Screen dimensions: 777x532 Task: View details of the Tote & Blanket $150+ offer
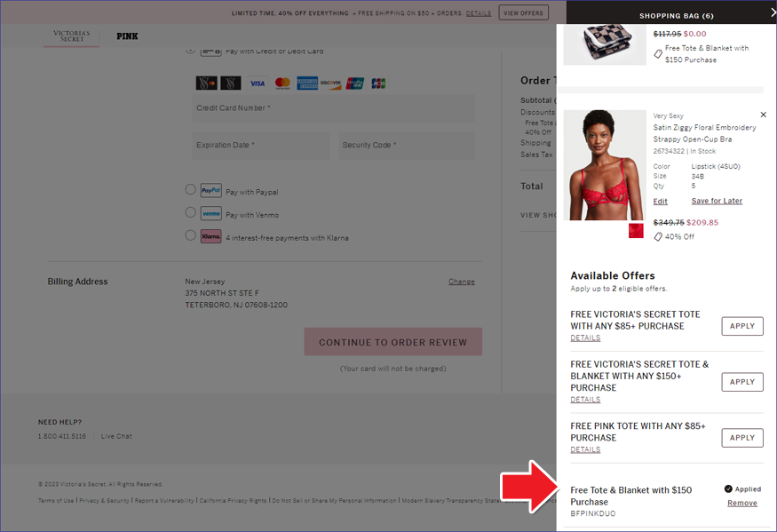point(585,400)
